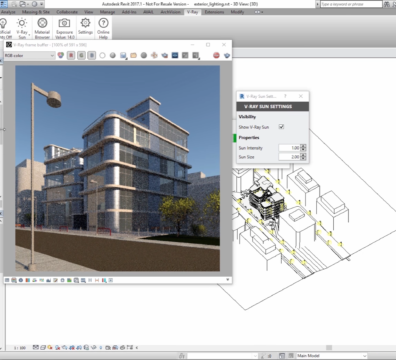Open the RGB color channel dropdown

(x=29, y=55)
